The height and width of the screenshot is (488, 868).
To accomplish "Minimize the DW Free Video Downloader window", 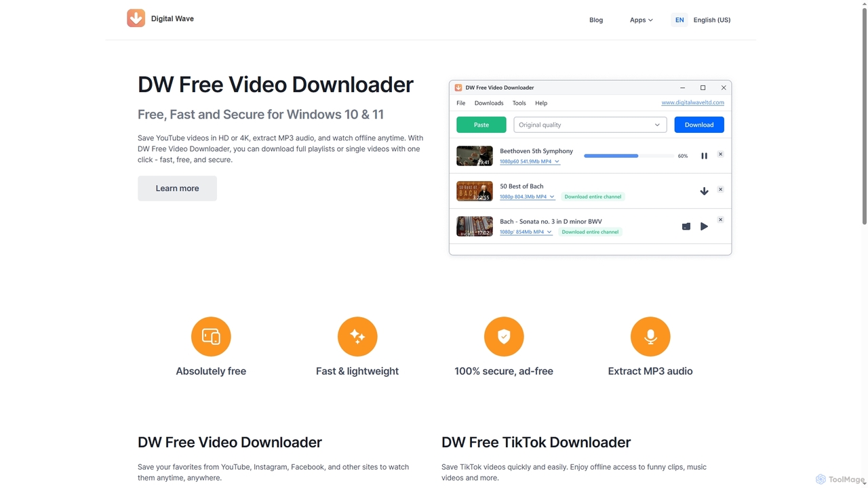I will [x=682, y=87].
